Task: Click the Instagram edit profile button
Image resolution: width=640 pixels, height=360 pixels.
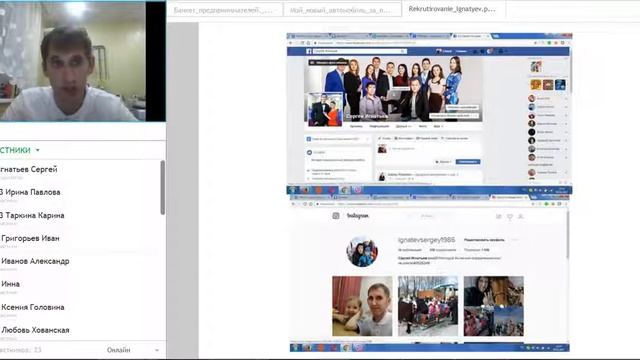Action: pyautogui.click(x=484, y=240)
